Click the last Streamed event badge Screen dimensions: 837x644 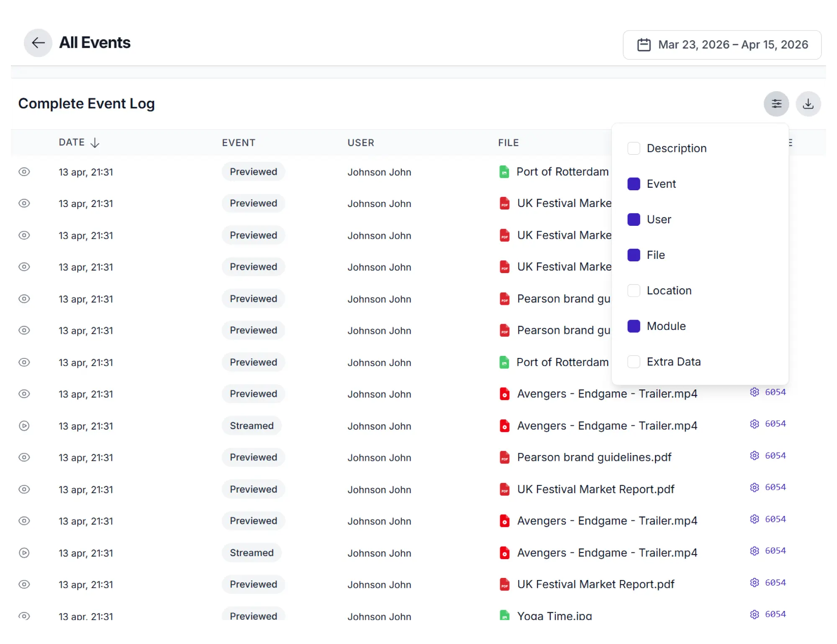point(252,553)
